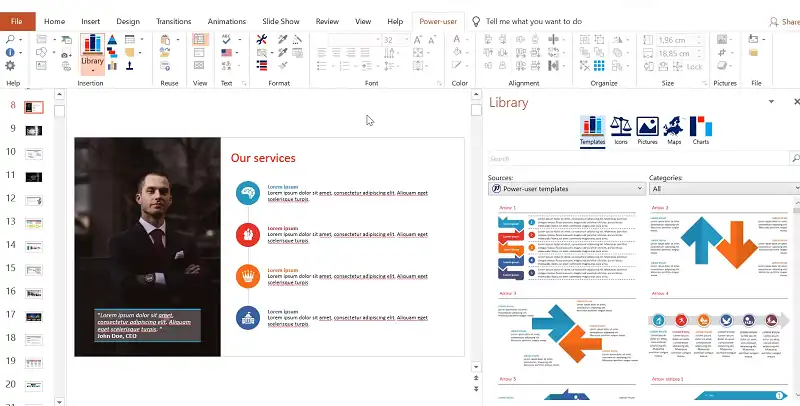The image size is (800, 406).
Task: Click the search magnifier in Library panel
Action: click(x=795, y=158)
